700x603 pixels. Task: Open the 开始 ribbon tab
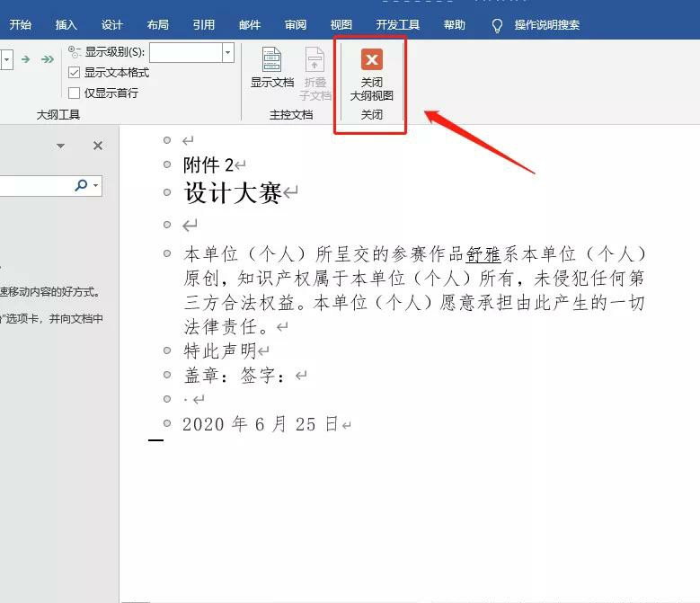20,24
